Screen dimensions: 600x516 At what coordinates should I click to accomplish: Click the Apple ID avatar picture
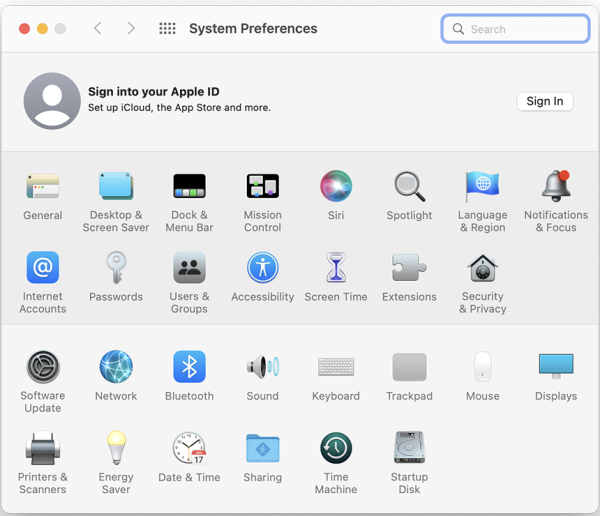click(x=52, y=101)
